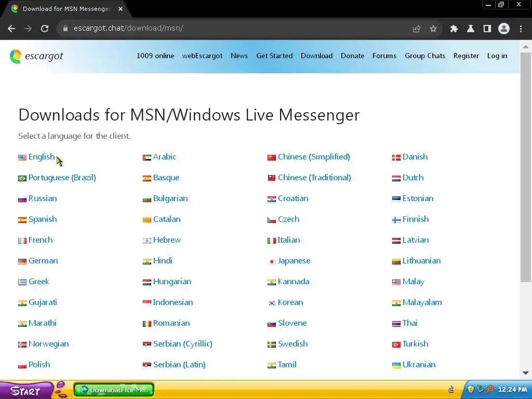Viewport: 532px width, 399px height.
Task: Click the Japanese flag icon
Action: 272,261
